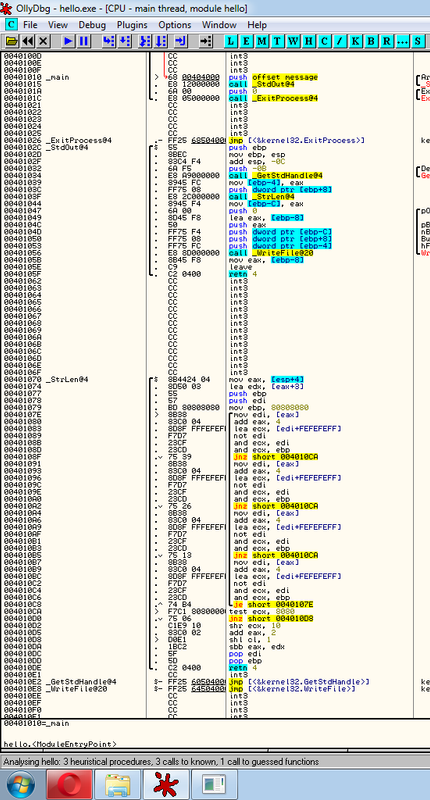The height and width of the screenshot is (800, 430).
Task: Click the Windows Start button
Action: tap(21, 784)
